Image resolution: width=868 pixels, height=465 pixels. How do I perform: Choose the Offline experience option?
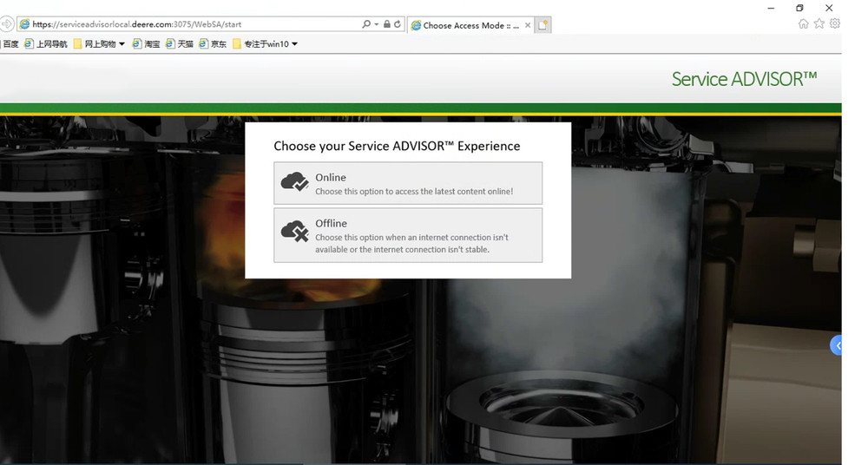point(408,235)
